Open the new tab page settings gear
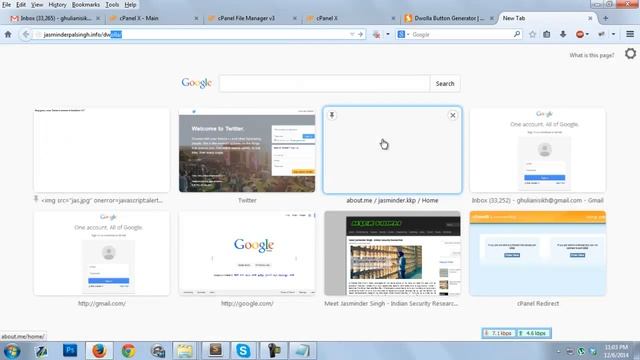 point(630,53)
